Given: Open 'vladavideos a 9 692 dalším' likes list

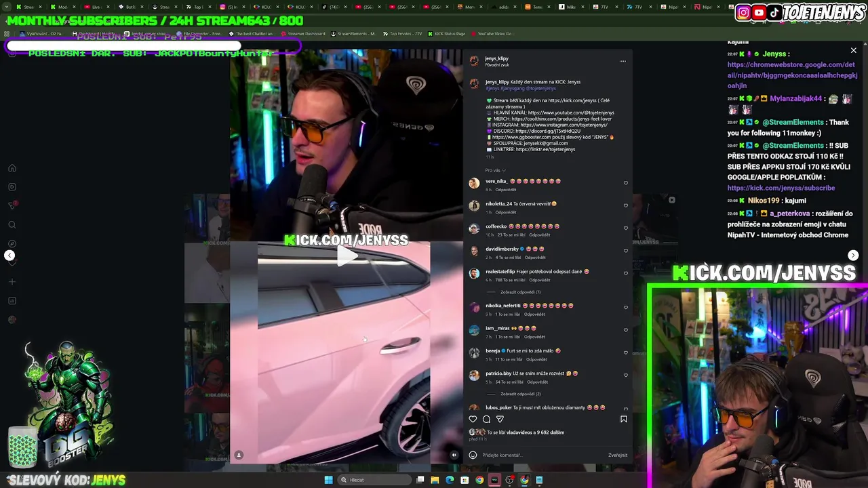Looking at the screenshot, I should tap(535, 432).
